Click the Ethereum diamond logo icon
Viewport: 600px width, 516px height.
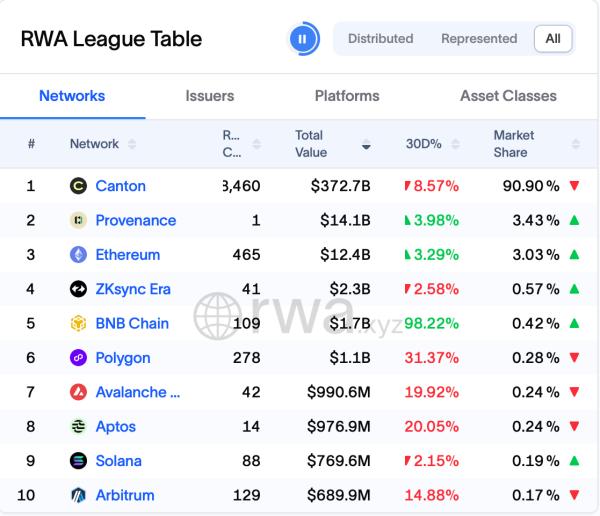(78, 255)
